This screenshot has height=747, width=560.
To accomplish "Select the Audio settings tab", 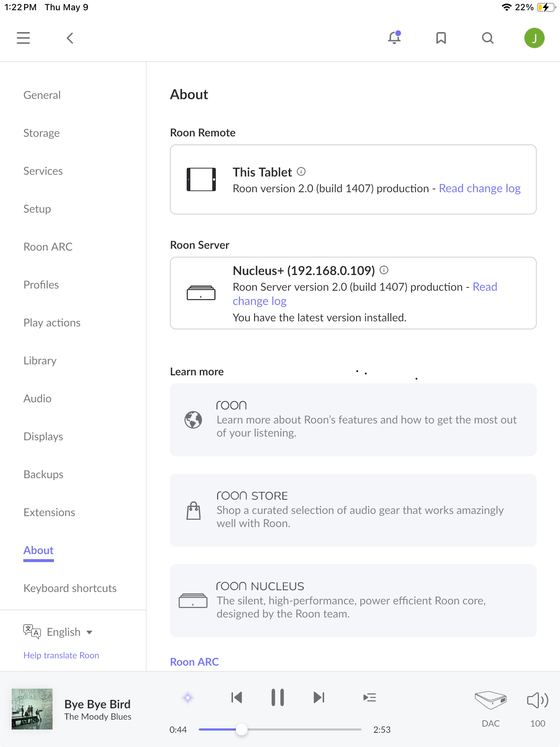I will pyautogui.click(x=38, y=398).
